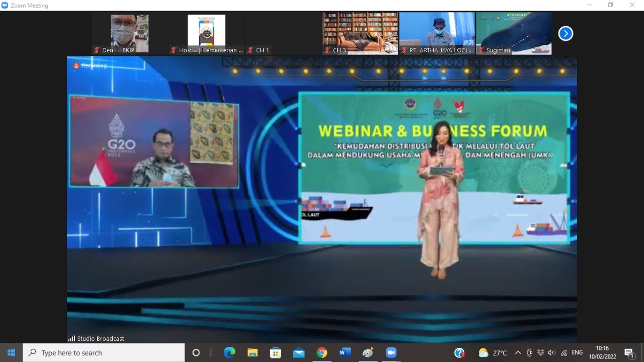This screenshot has height=362, width=644.
Task: Open Zoom from the Windows taskbar
Action: (391, 353)
